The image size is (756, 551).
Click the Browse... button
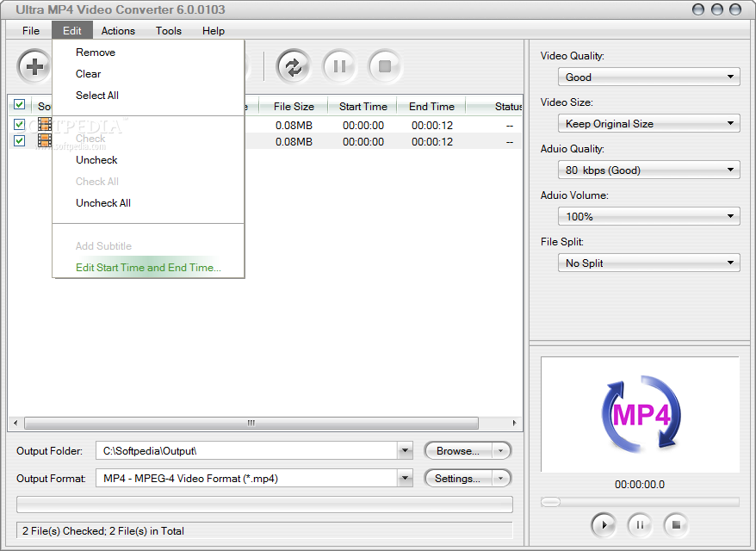click(457, 451)
